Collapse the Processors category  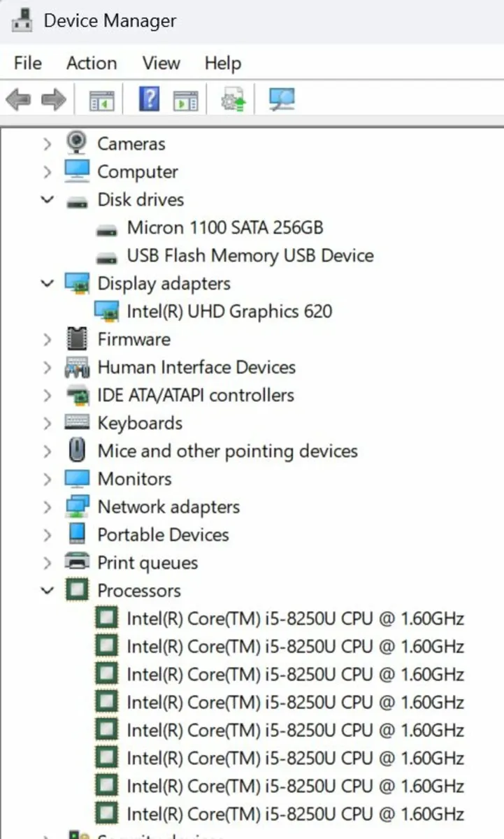click(46, 590)
